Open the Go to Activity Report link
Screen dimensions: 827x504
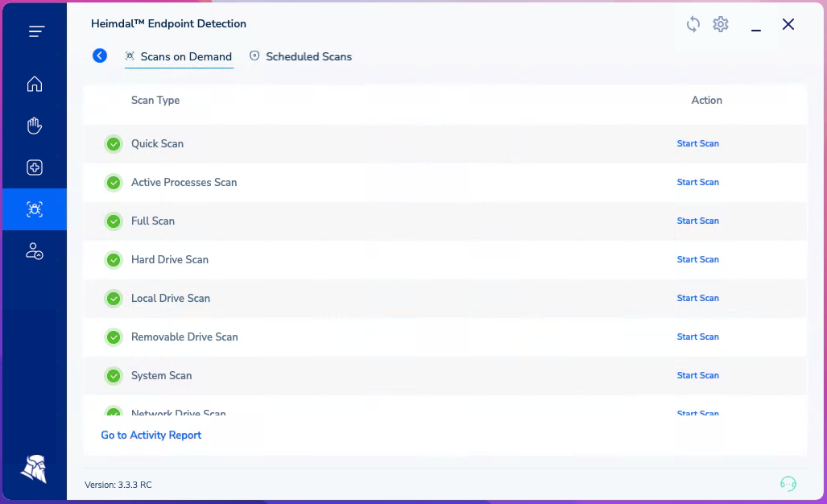point(151,435)
